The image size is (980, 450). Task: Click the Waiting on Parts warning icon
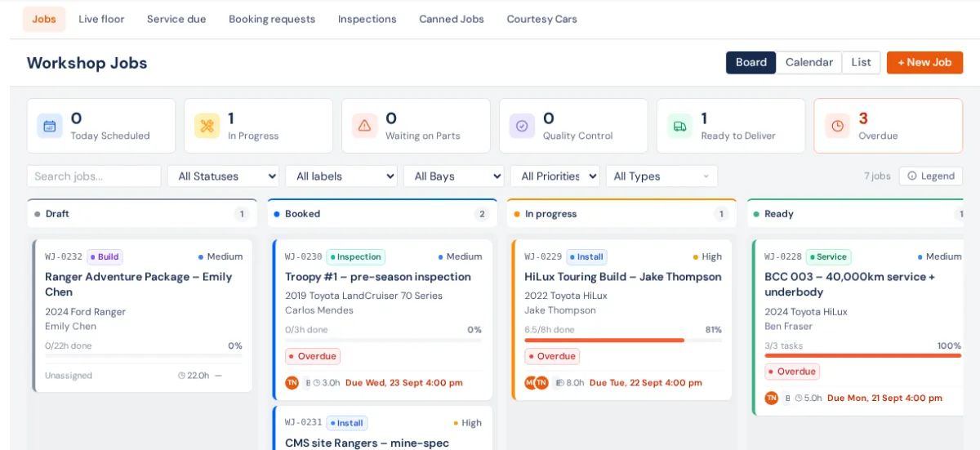365,126
